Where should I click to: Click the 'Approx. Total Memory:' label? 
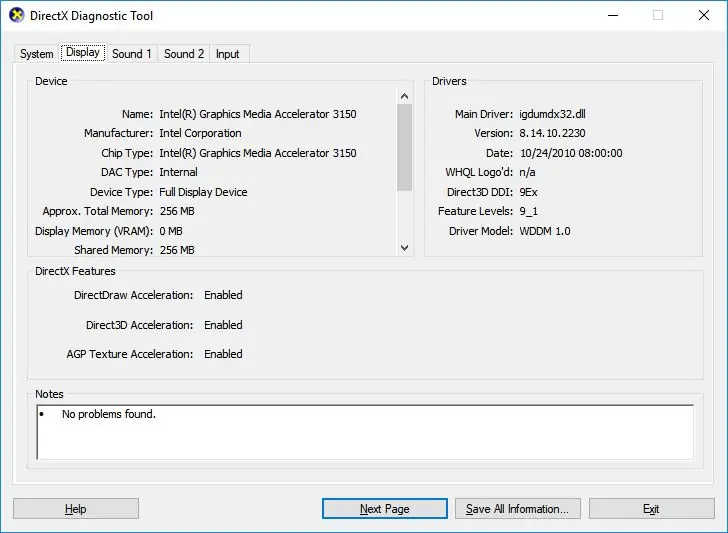(98, 211)
